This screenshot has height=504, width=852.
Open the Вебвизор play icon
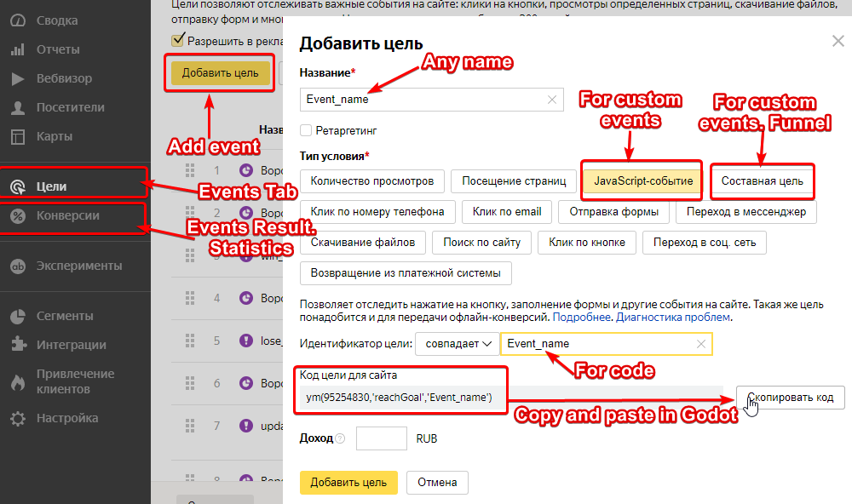tap(17, 78)
